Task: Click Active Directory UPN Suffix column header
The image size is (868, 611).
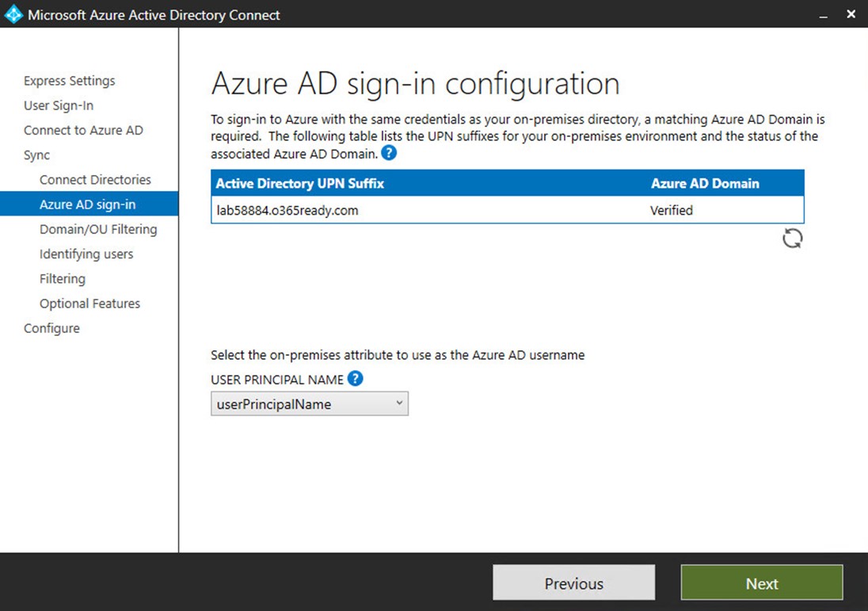Action: click(x=299, y=183)
